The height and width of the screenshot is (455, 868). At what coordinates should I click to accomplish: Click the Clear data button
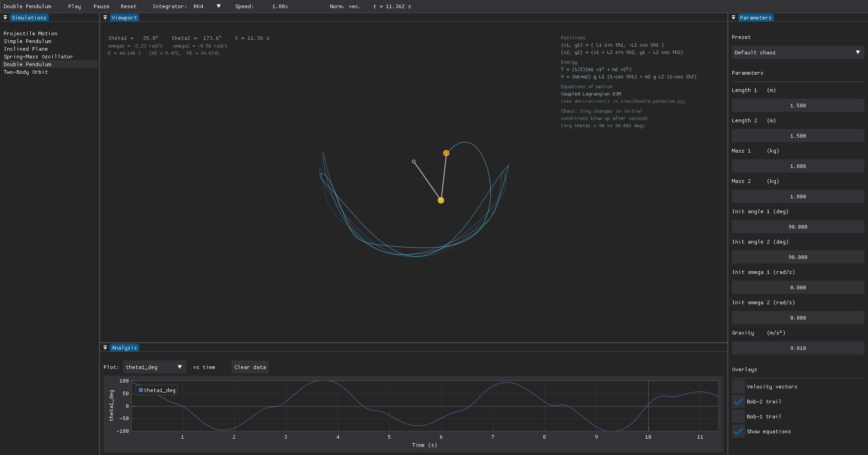(x=250, y=367)
